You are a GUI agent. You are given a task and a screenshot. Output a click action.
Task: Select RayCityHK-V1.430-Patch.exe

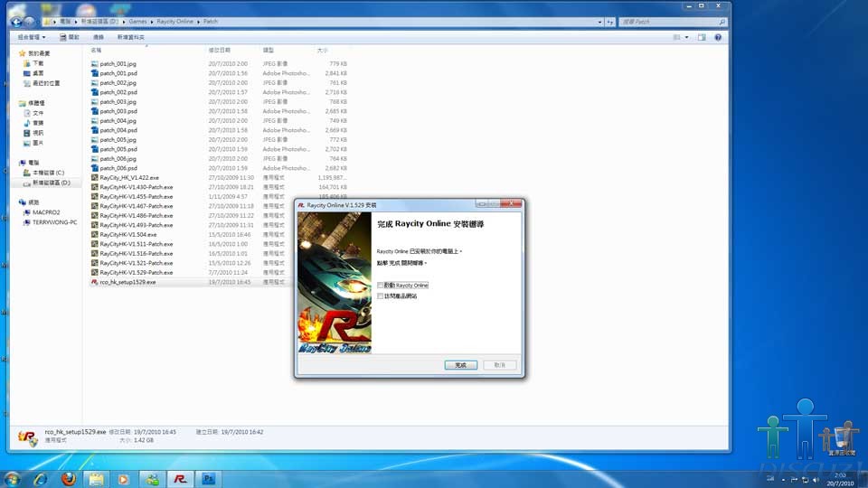pyautogui.click(x=137, y=187)
